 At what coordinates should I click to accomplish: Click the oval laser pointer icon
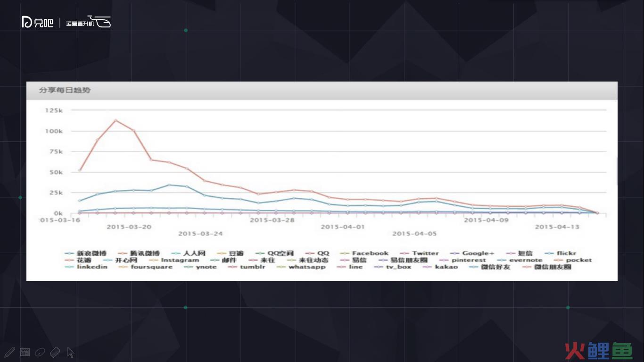tap(40, 352)
